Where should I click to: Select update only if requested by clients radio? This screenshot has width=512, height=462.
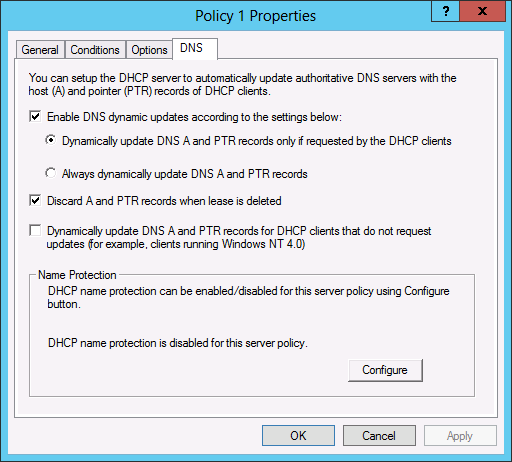[x=51, y=140]
